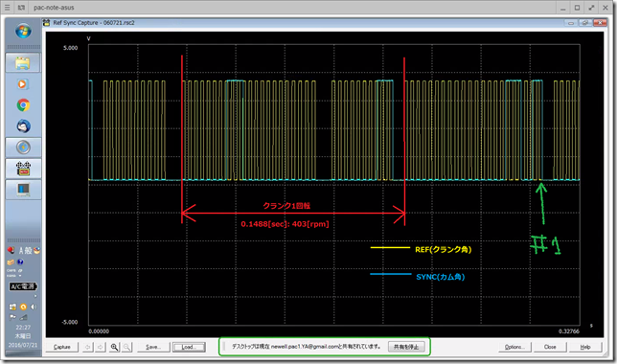This screenshot has height=364, width=617.
Task: Launch Windows Media Player from taskbar
Action: pos(23,84)
